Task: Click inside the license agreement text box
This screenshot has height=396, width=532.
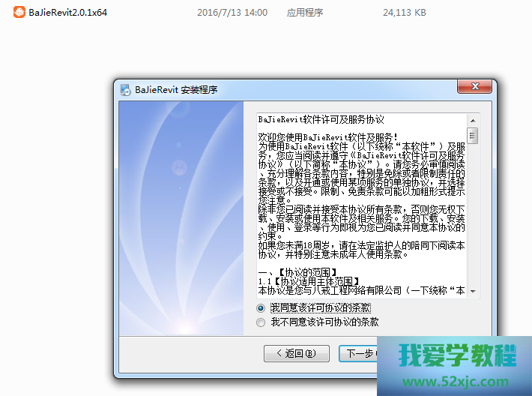Action: click(360, 202)
